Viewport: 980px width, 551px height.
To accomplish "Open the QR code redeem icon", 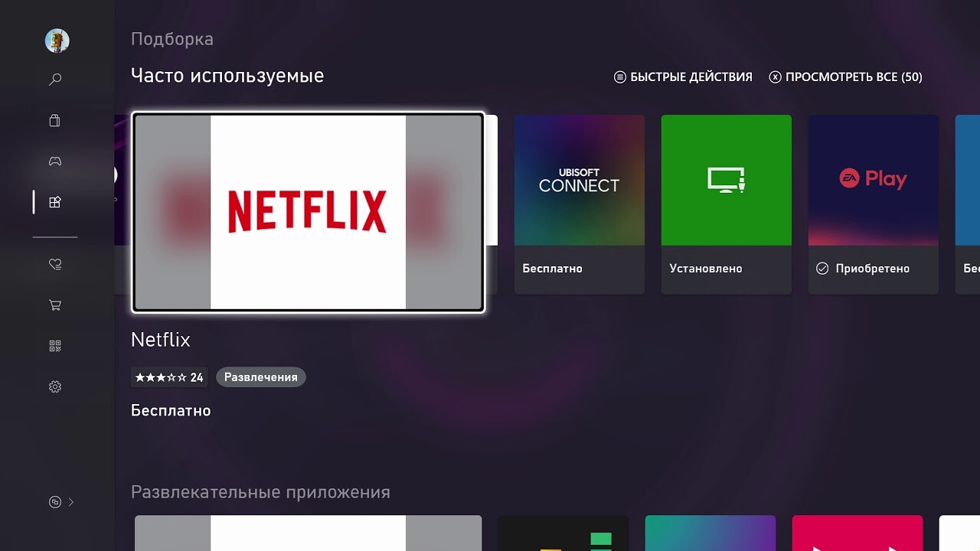I will point(55,346).
